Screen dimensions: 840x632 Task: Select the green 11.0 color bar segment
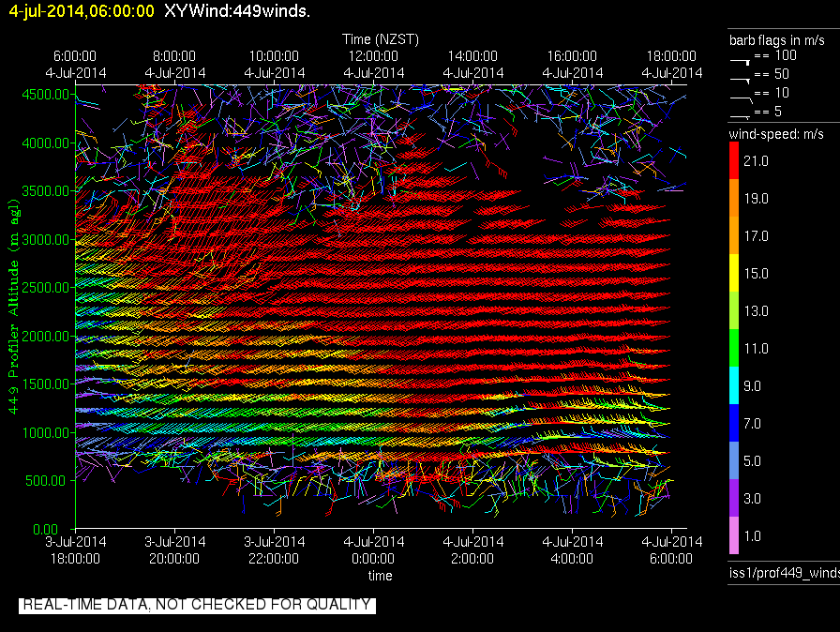tap(734, 348)
